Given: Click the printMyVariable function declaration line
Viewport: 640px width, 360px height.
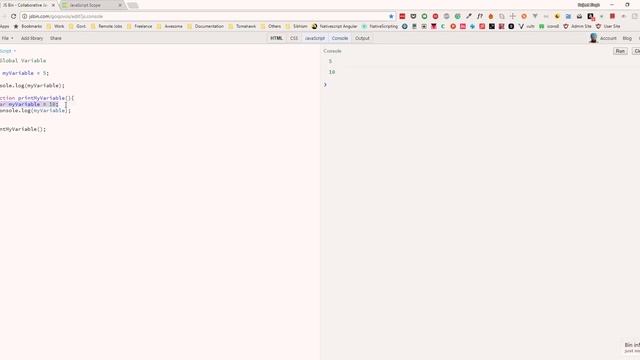Looking at the screenshot, I should point(37,98).
